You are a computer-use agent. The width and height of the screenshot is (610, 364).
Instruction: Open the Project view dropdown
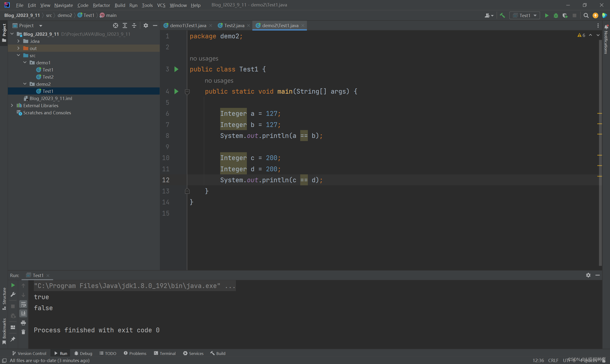[27, 25]
